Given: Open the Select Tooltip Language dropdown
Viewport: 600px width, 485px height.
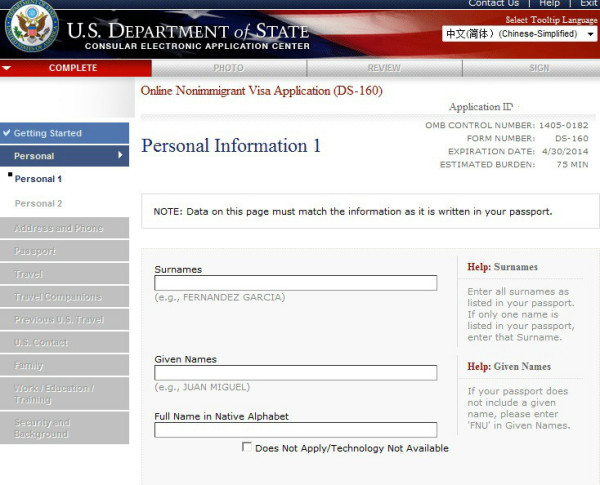Looking at the screenshot, I should 519,34.
